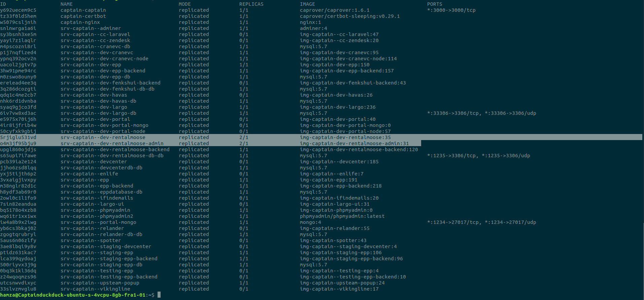
Task: Click image img-captain-dev-rentalmoose-backend:120
Action: click(359, 149)
